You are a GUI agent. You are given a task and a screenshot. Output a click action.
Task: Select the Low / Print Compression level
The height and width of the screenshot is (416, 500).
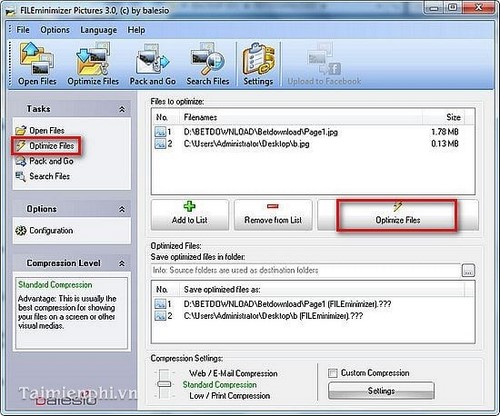[x=230, y=396]
